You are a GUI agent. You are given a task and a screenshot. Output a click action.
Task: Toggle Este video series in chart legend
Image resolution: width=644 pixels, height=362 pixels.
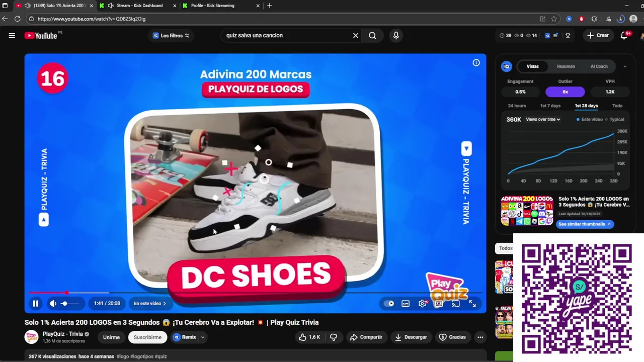click(x=590, y=120)
